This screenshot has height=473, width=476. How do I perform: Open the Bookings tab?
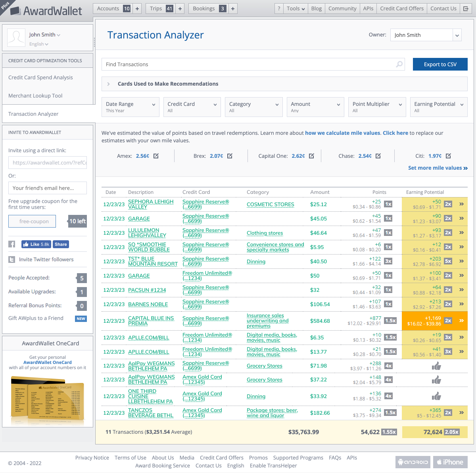pos(209,8)
